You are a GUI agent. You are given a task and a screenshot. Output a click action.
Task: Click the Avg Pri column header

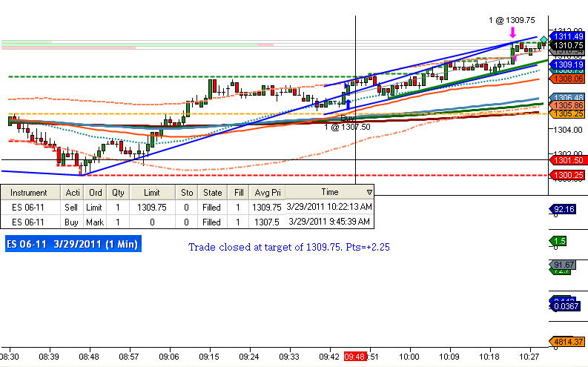click(268, 193)
